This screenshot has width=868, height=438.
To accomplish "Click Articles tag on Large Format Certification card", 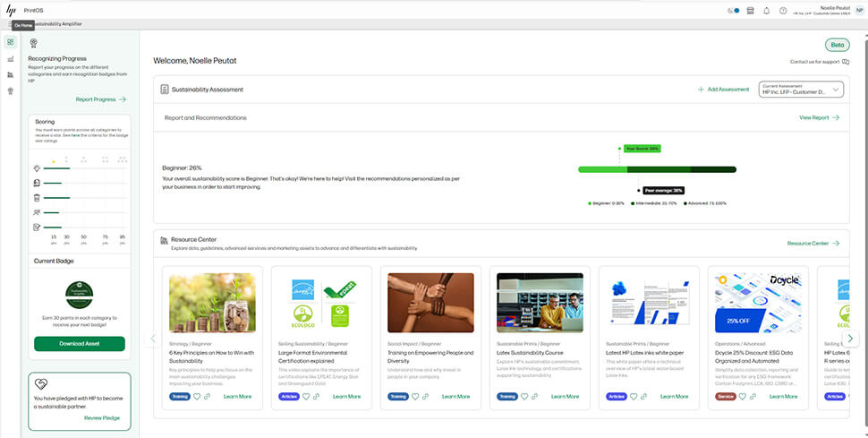I will tap(288, 397).
